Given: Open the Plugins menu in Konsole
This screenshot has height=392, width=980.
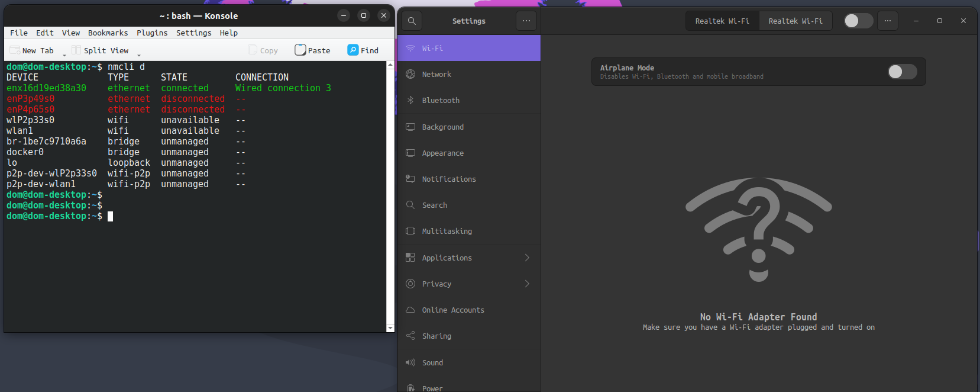Looking at the screenshot, I should tap(152, 33).
